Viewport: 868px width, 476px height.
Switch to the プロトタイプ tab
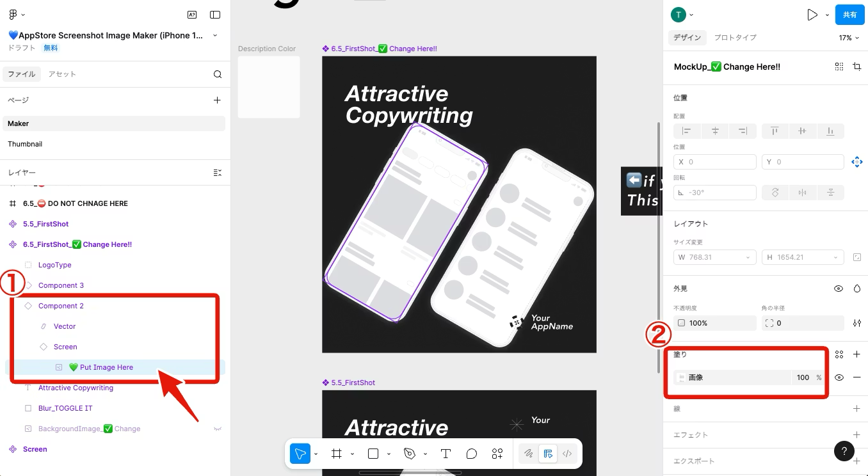(735, 38)
